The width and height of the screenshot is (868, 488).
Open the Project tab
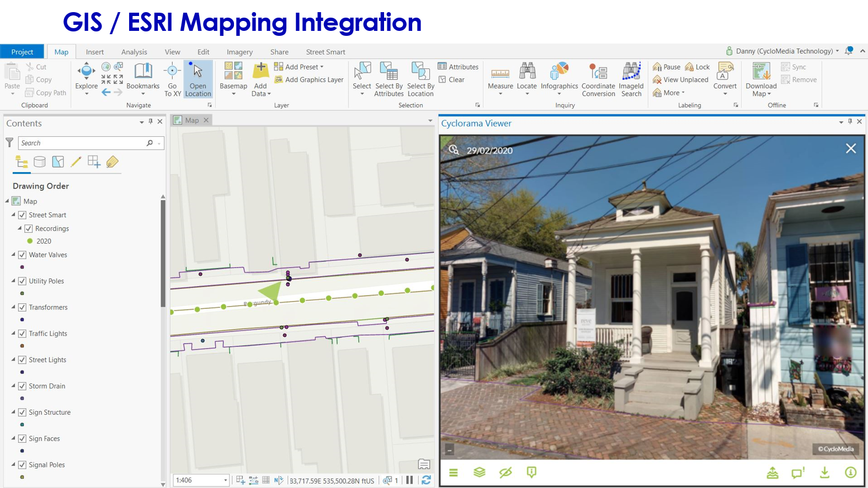(x=22, y=52)
